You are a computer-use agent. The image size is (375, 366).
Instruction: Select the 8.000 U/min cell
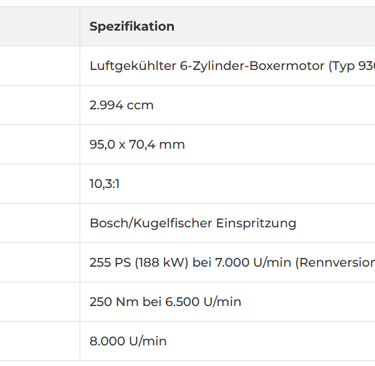227,341
